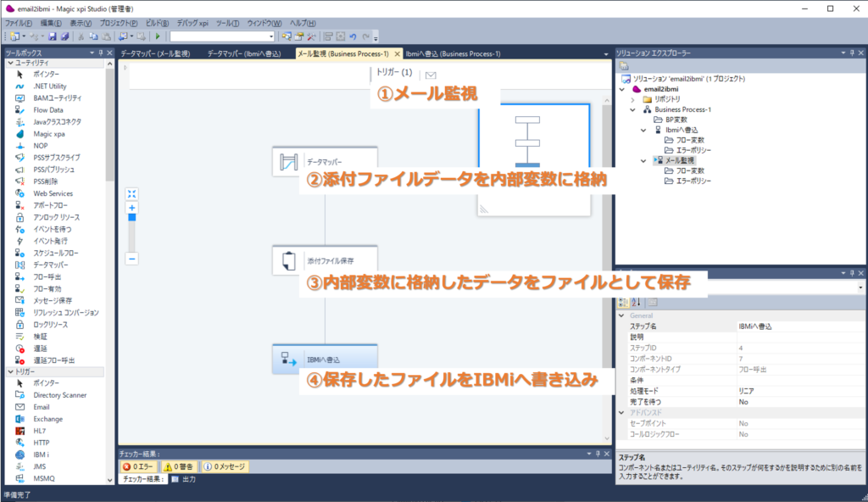This screenshot has height=502, width=868.
Task: Select the Exchange trigger in the toolbox
Action: pyautogui.click(x=47, y=419)
